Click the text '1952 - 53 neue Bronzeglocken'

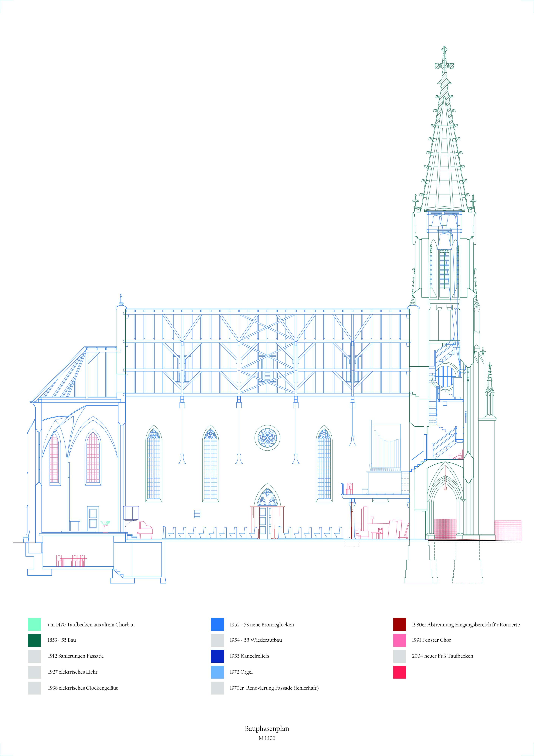tap(262, 625)
